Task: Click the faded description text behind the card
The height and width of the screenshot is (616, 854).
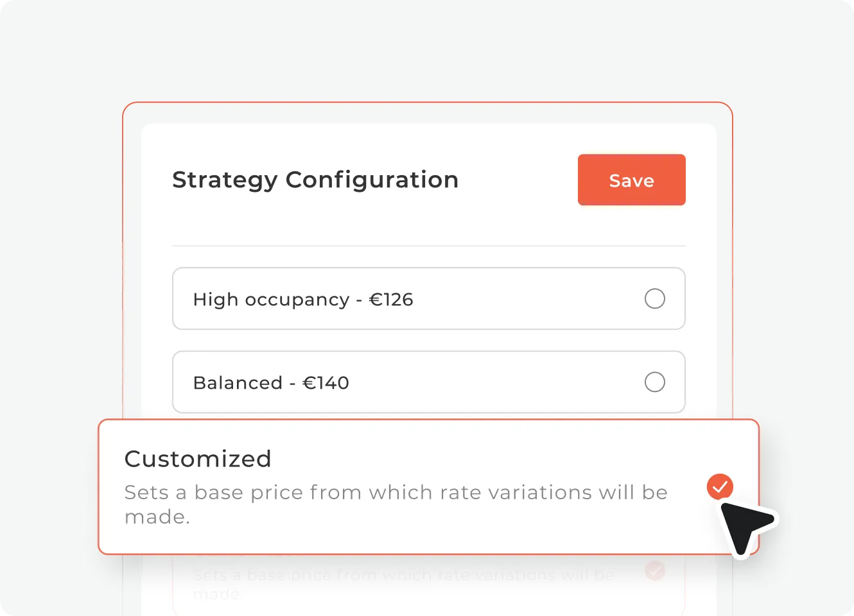Action: click(x=403, y=576)
